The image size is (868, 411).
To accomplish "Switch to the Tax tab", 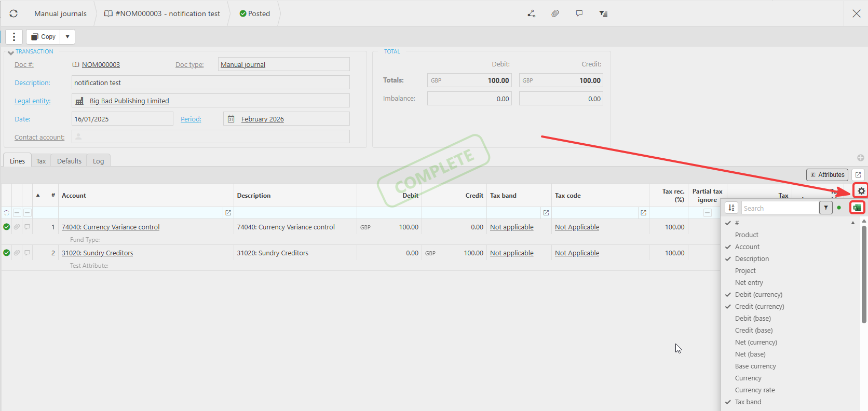I will pyautogui.click(x=41, y=161).
